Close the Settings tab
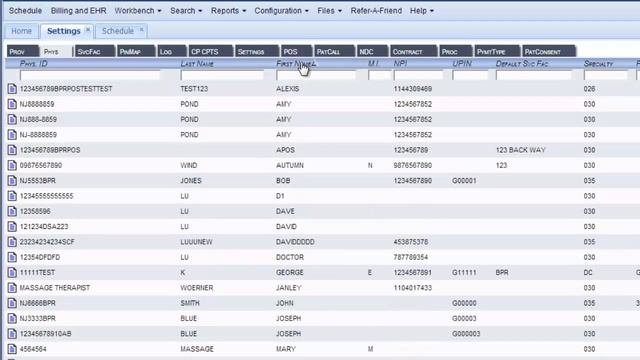The width and height of the screenshot is (640, 360). coord(88,29)
